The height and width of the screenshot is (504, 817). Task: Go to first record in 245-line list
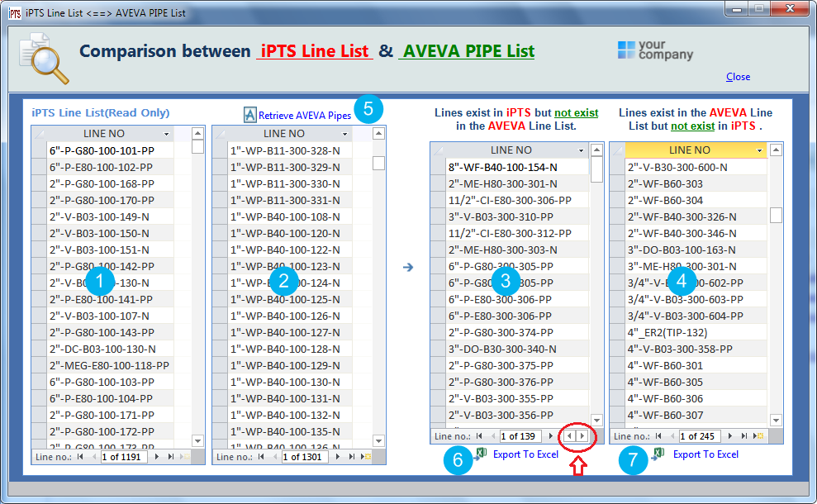click(658, 436)
